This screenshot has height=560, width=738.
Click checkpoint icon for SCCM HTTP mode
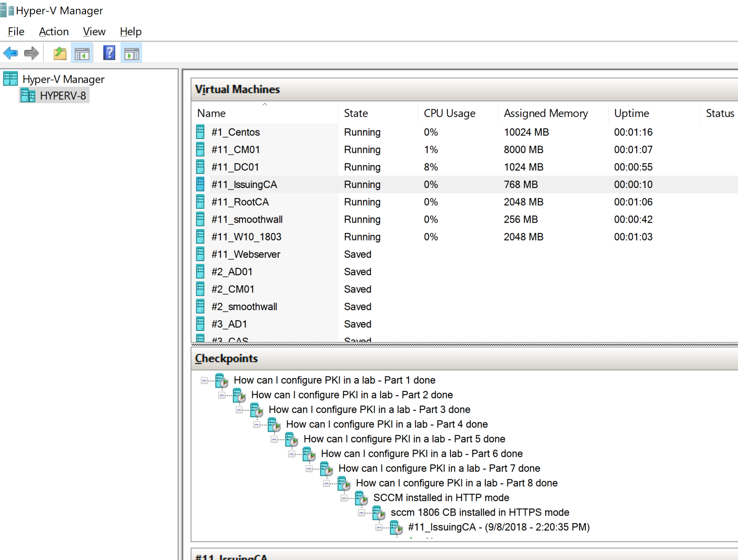tap(361, 498)
